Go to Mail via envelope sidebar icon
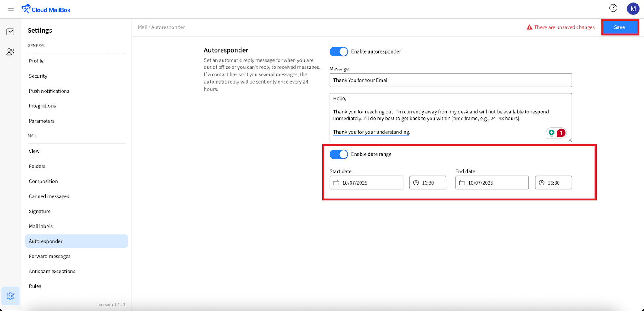Image resolution: width=644 pixels, height=311 pixels. pyautogui.click(x=10, y=32)
